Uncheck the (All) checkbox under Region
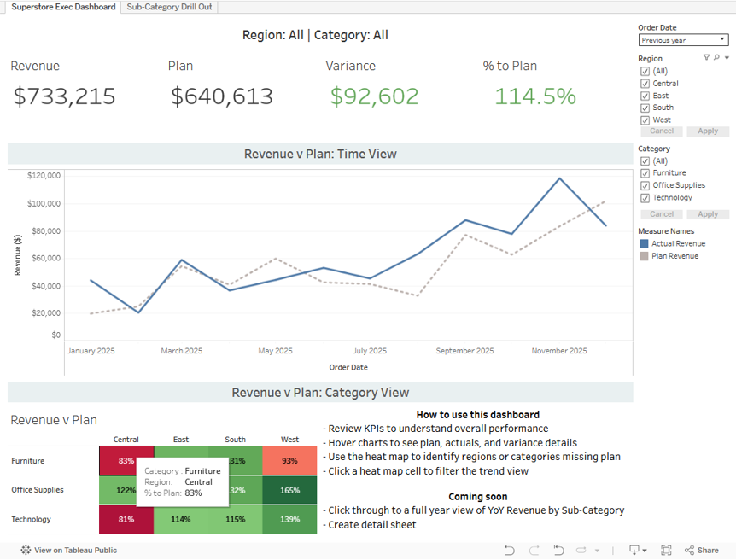736x560 pixels. (x=644, y=71)
